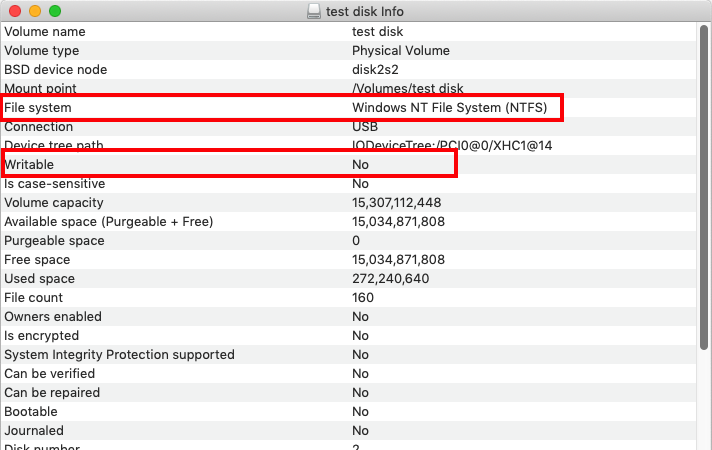The image size is (712, 450).
Task: Click the vertical scrollbar thumb
Action: click(705, 190)
